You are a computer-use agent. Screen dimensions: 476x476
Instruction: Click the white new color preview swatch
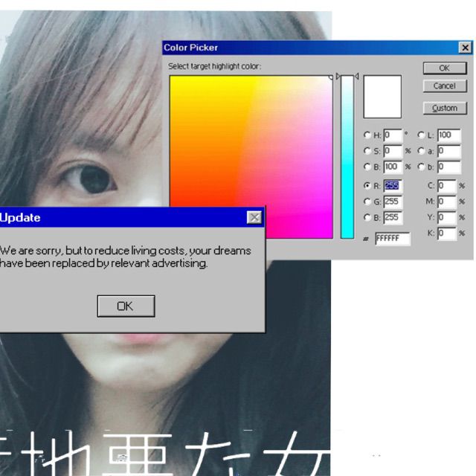[x=382, y=97]
